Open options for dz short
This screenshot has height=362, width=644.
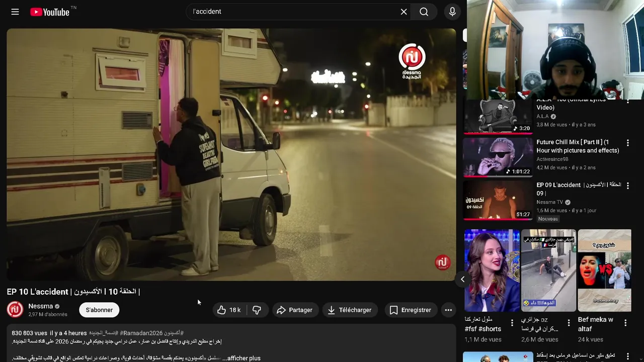pyautogui.click(x=569, y=323)
